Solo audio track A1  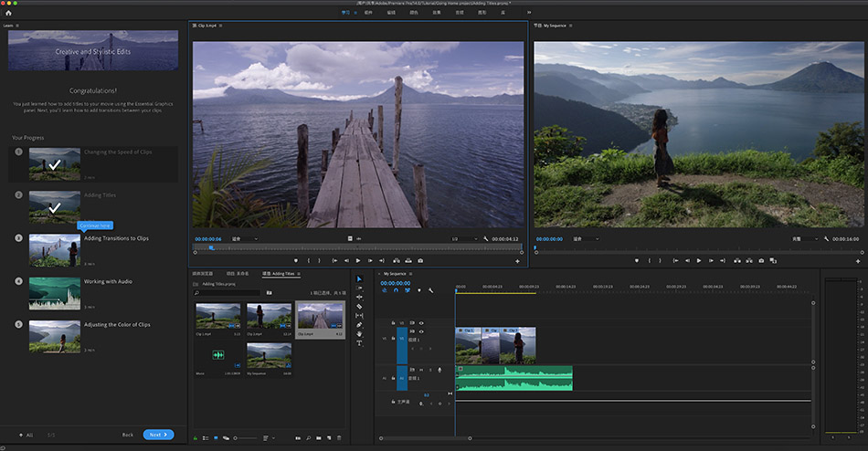point(430,370)
